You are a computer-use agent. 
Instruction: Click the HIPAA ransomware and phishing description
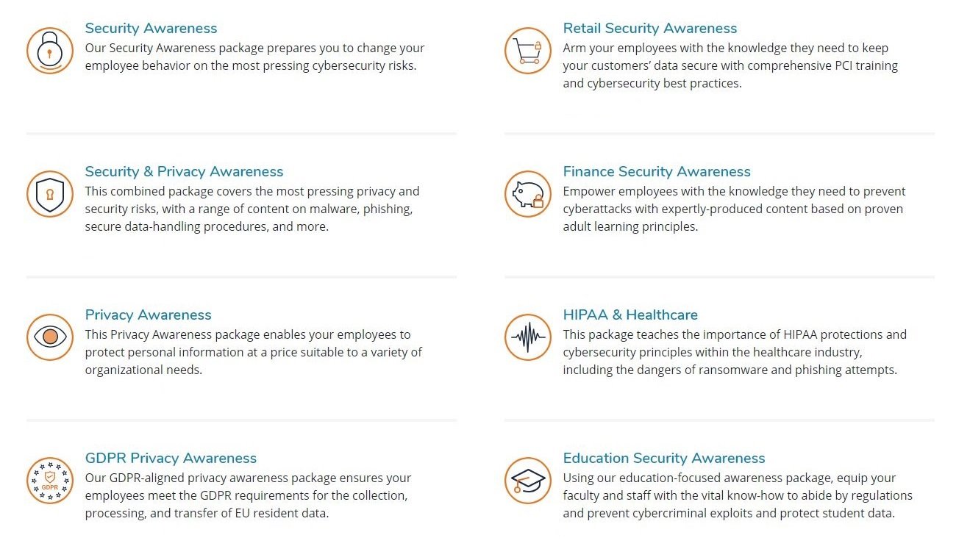(x=735, y=353)
